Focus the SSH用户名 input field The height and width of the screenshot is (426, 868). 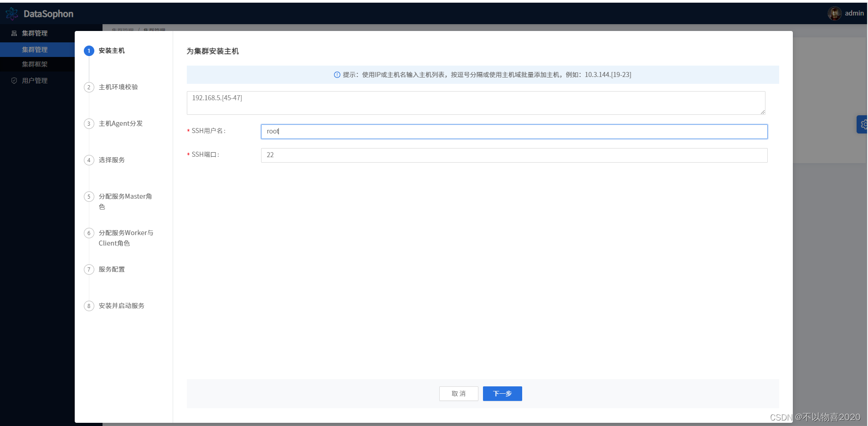pos(514,132)
